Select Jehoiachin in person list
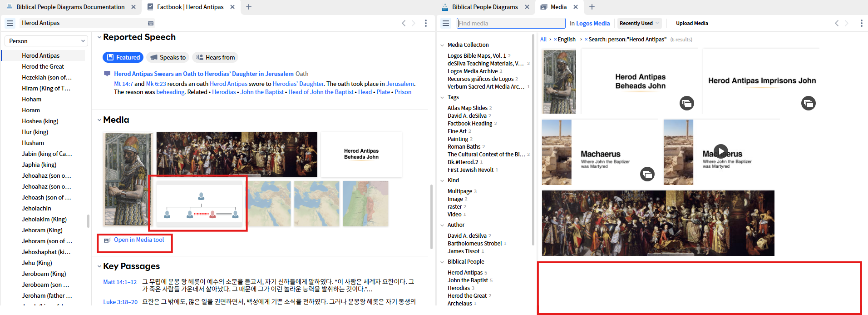This screenshot has width=868, height=315. point(37,208)
